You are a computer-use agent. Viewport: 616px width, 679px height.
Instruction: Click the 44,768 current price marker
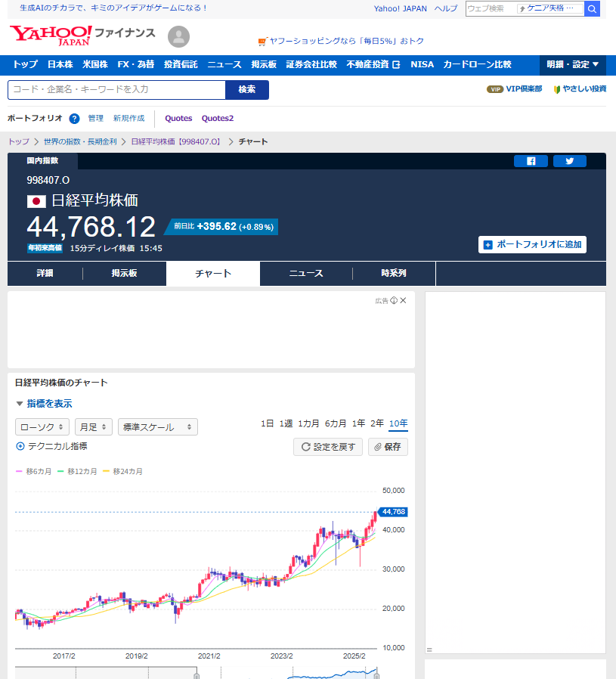[393, 512]
